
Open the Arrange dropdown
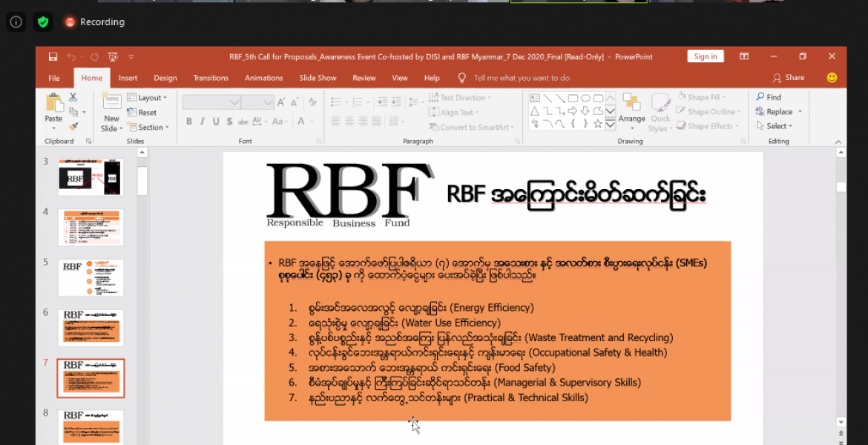(631, 112)
